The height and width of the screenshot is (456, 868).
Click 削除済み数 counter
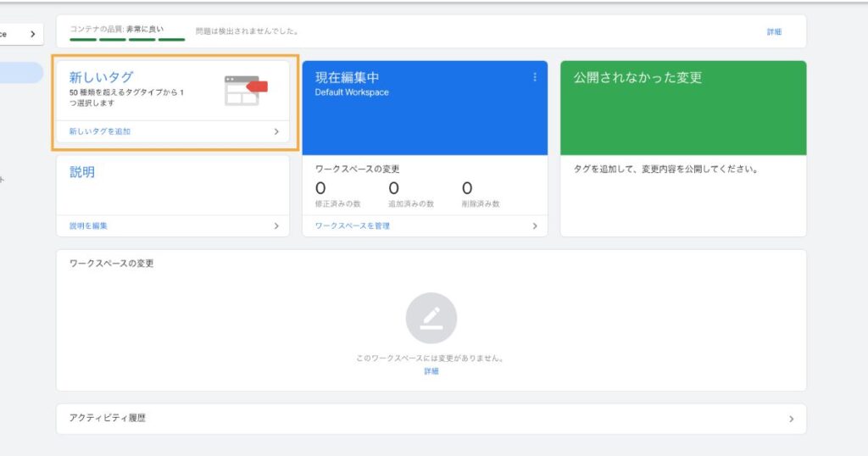point(481,195)
